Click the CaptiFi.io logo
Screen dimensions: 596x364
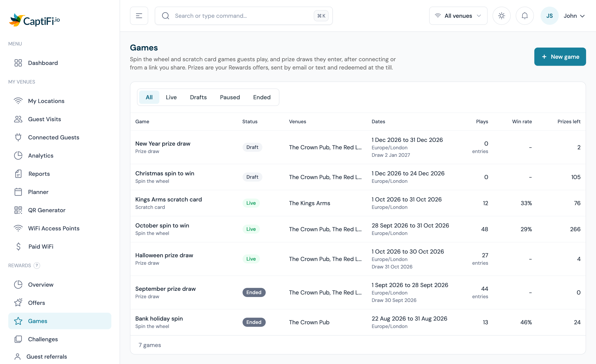[x=34, y=20]
